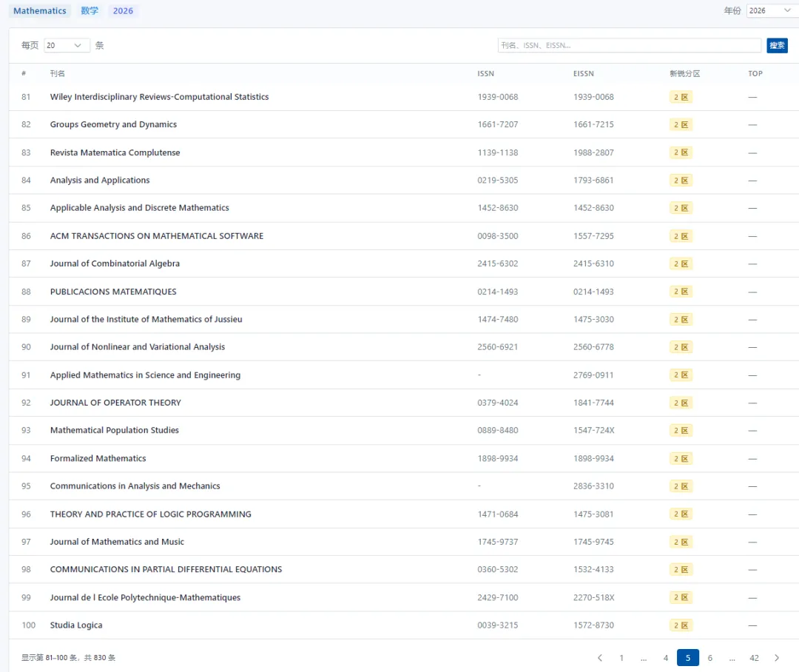The height and width of the screenshot is (672, 799).
Task: Open Wiley Interdisciplinary Reviews-Computational Statistics
Action: [x=160, y=97]
